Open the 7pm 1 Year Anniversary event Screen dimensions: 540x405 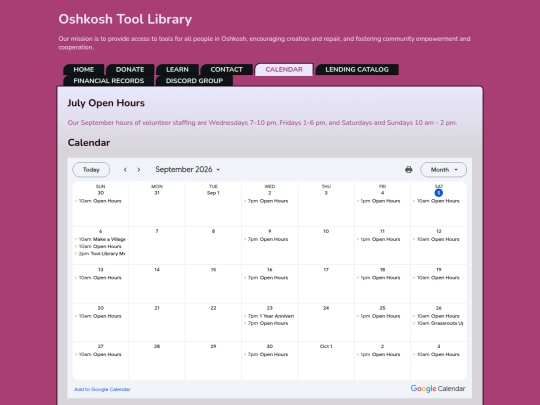[x=269, y=316]
